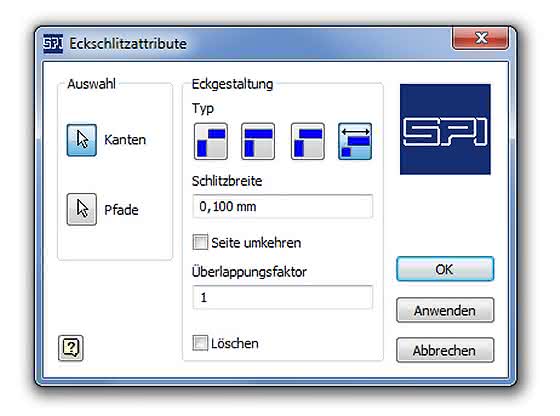This screenshot has width=560, height=416.
Task: Click the Überlappungsfaktor label
Action: tap(249, 272)
